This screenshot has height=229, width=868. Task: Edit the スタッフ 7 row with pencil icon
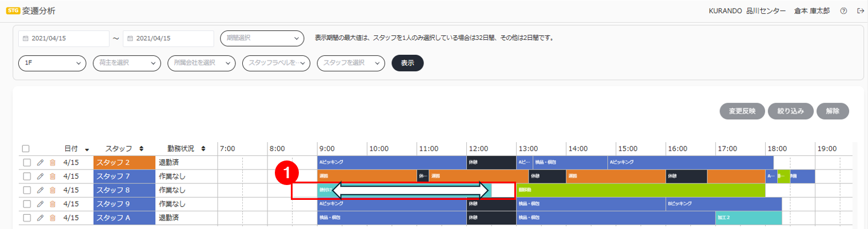click(40, 176)
